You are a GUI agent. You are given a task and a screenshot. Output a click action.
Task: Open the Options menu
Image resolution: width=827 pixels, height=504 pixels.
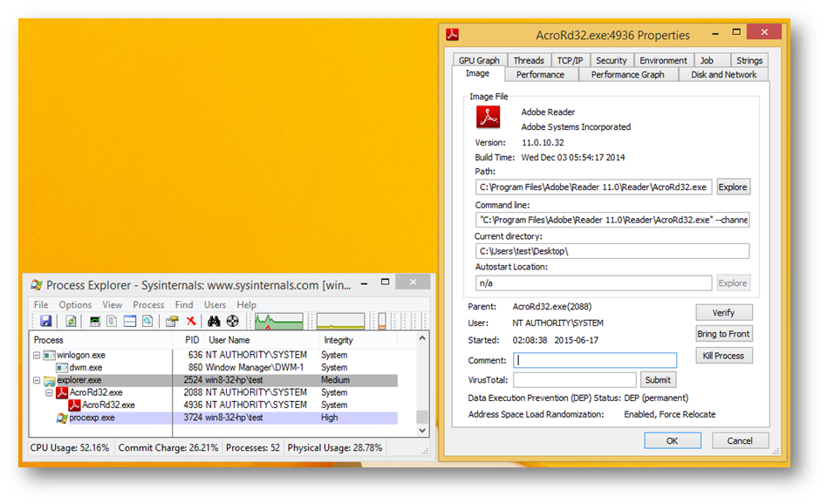coord(75,305)
